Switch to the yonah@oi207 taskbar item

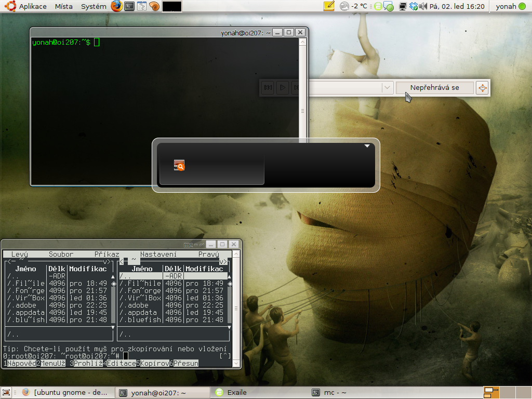point(162,393)
